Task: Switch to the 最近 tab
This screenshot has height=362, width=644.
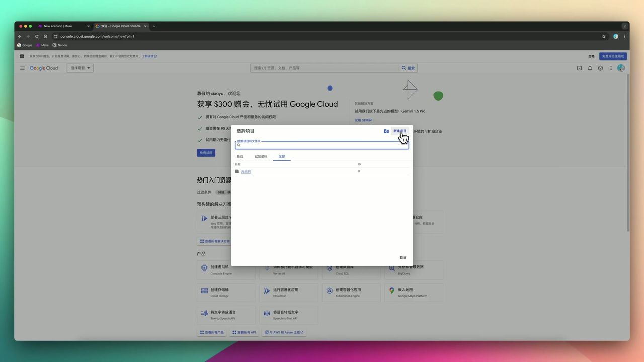Action: pos(239,156)
